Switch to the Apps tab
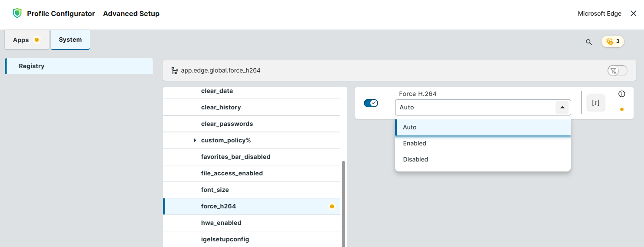The width and height of the screenshot is (644, 247). click(26, 40)
